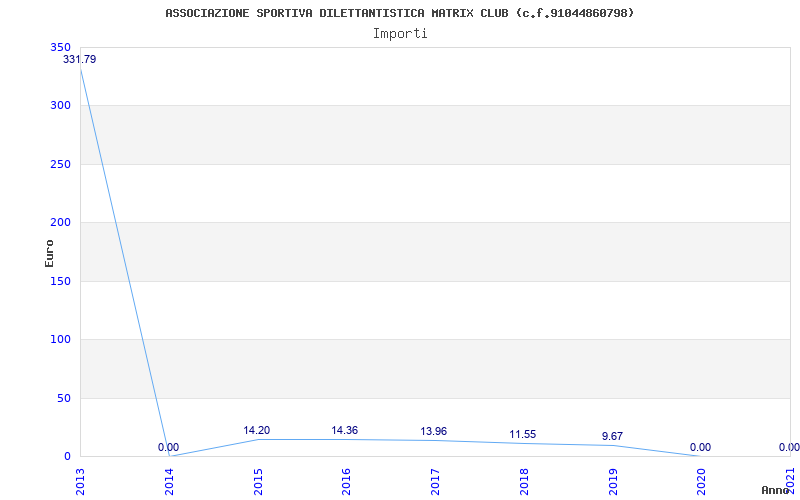Screen dimensions: 800x500
Task: Click the 'Anno' x-axis title
Action: pos(776,491)
